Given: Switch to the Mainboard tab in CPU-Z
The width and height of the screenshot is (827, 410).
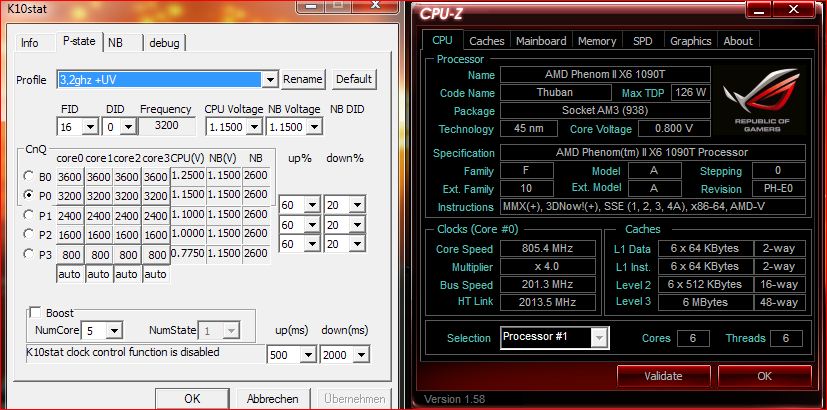Looking at the screenshot, I should tap(541, 41).
